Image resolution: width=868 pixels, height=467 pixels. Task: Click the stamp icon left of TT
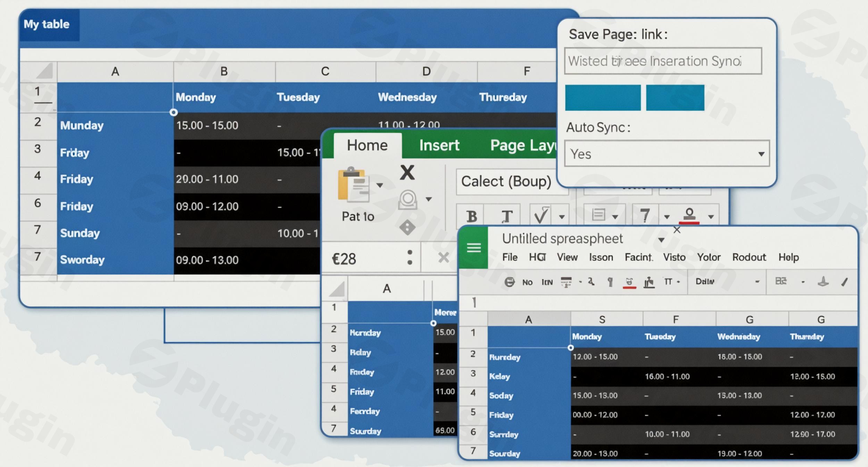(x=649, y=282)
